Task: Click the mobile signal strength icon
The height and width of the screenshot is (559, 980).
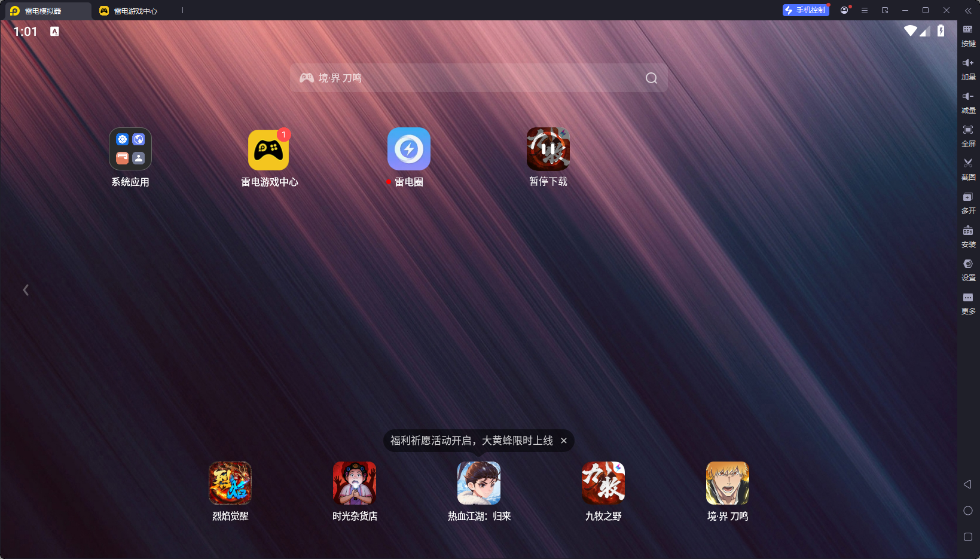Action: click(x=925, y=30)
